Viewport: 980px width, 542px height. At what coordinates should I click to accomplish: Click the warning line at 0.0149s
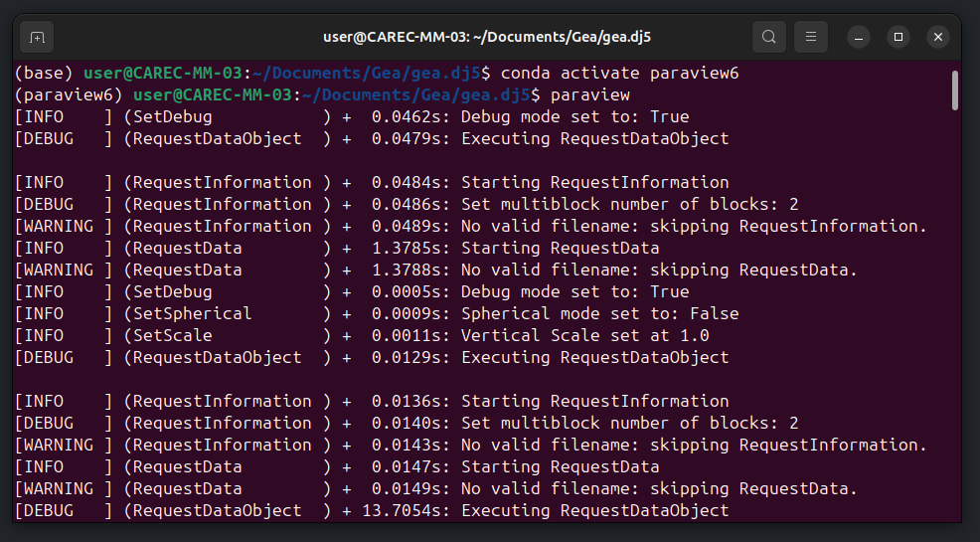[436, 489]
